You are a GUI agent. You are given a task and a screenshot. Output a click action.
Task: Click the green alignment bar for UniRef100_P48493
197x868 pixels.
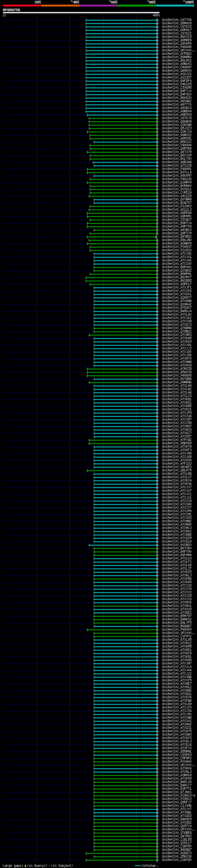123,629
